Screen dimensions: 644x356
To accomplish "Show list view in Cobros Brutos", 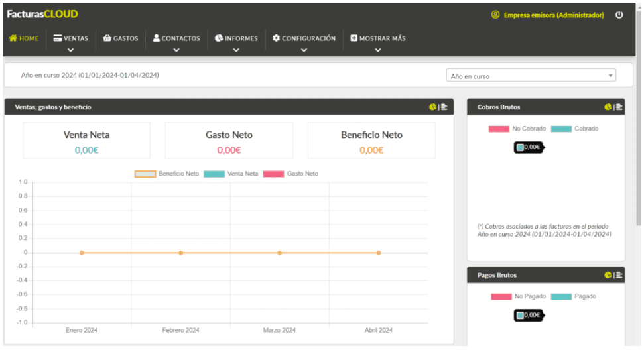I will coord(619,107).
